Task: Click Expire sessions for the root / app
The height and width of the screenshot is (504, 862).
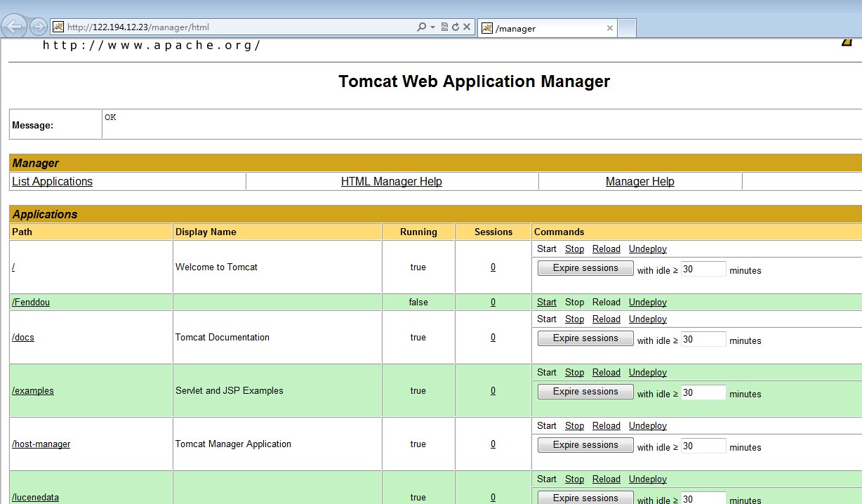Action: (585, 268)
